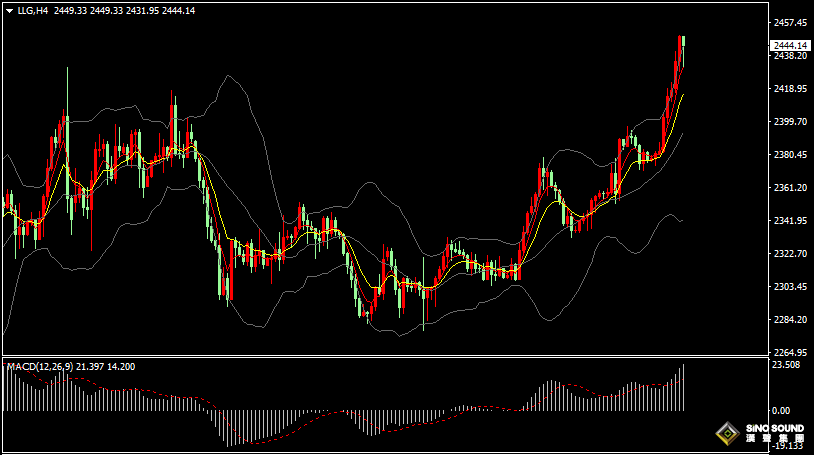Click the 2361.20 price axis label

(791, 188)
